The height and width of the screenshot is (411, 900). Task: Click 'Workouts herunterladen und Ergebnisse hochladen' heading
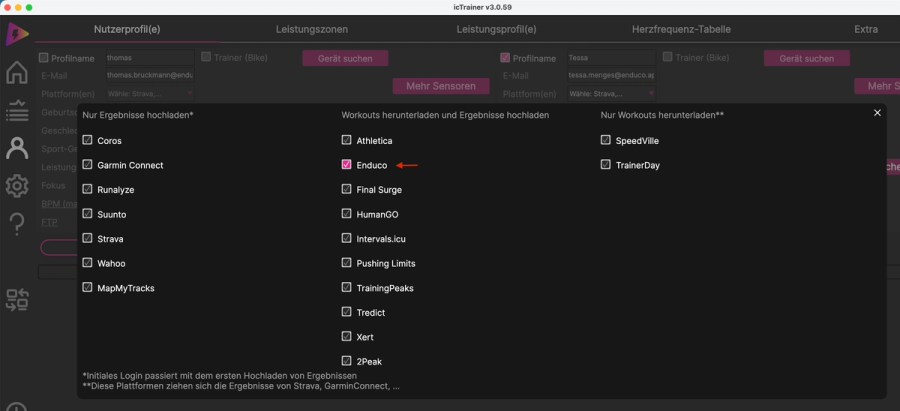coord(445,115)
